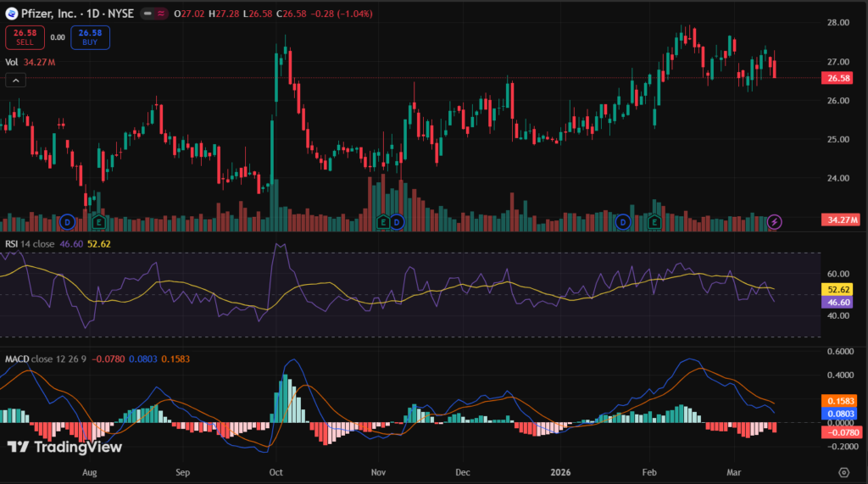Click the earnings marker in early February
The image size is (868, 484).
click(654, 222)
